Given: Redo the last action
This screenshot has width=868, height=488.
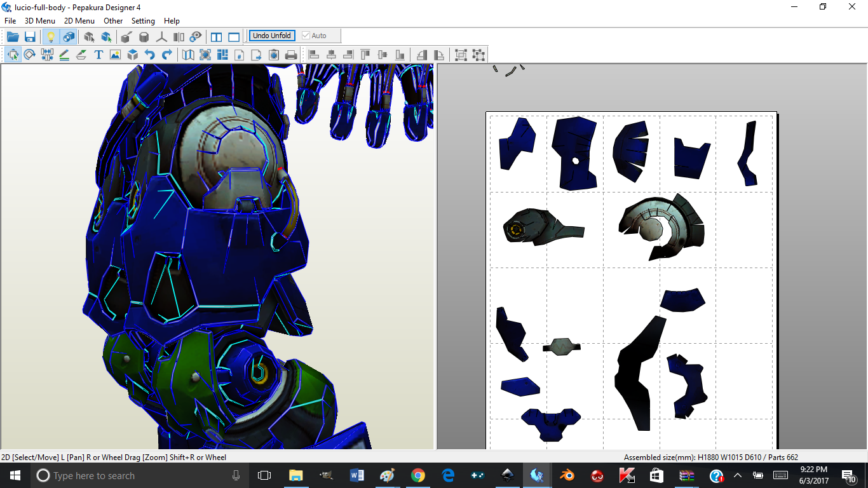Looking at the screenshot, I should (x=167, y=55).
